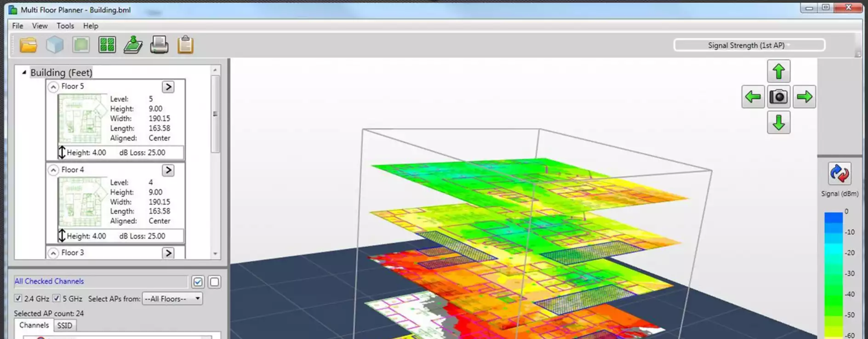Image resolution: width=868 pixels, height=339 pixels.
Task: Click the open folder toolbar icon
Action: click(28, 45)
